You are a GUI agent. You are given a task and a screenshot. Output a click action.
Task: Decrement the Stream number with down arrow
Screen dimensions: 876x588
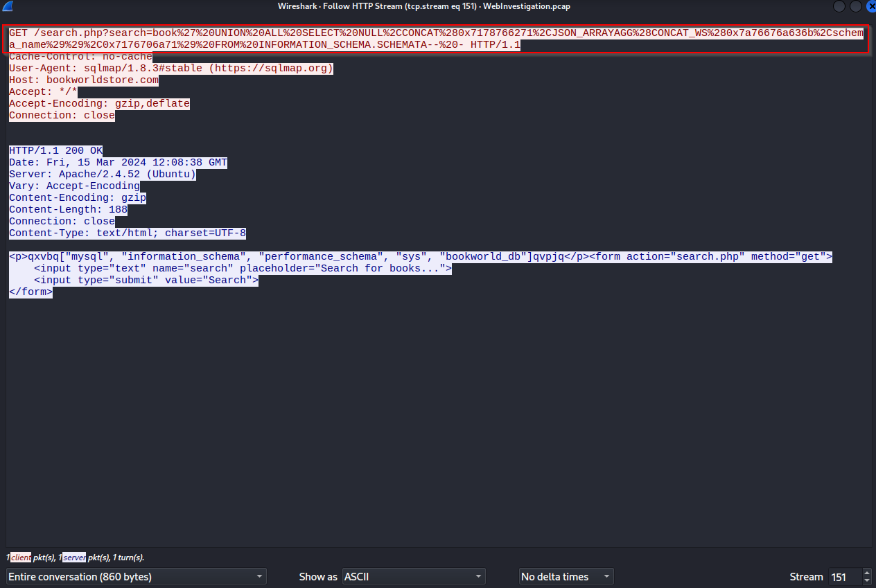[x=866, y=580]
